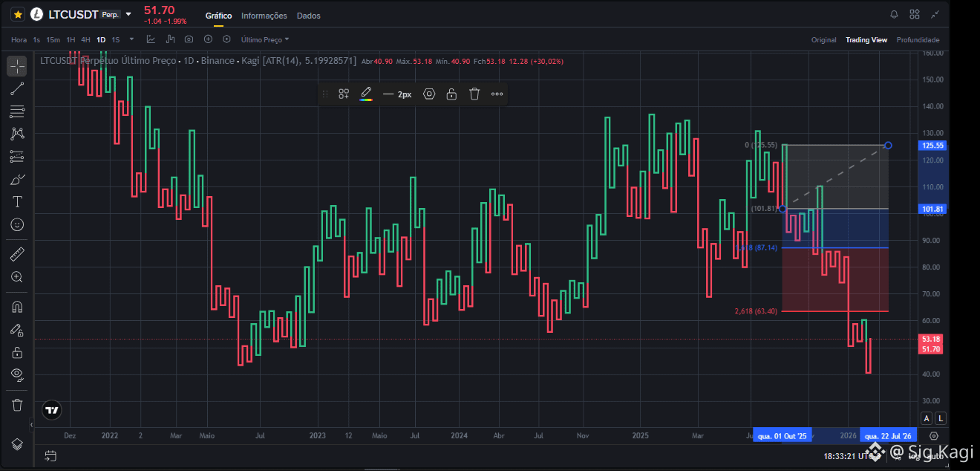
Task: Select the 15m timeframe
Action: click(53, 39)
